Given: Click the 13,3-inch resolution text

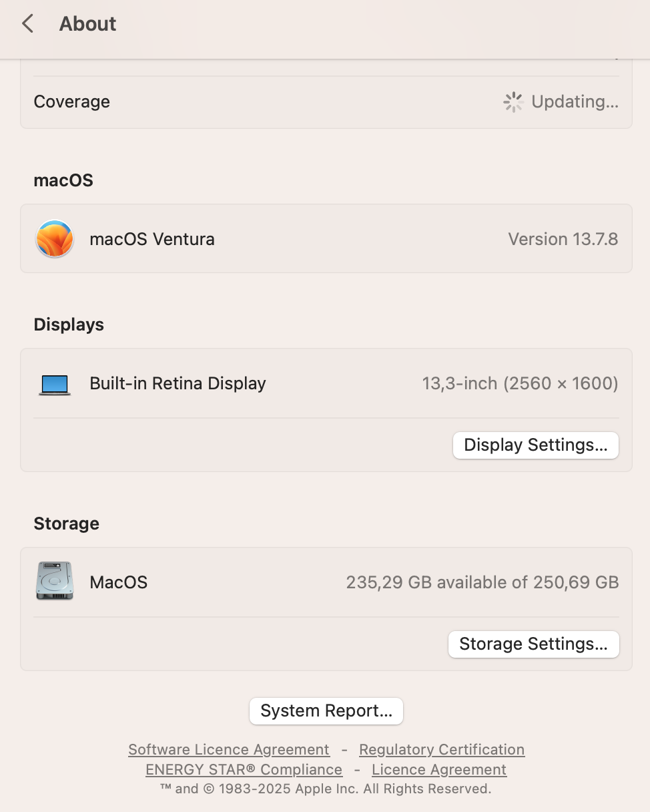Looking at the screenshot, I should point(520,384).
